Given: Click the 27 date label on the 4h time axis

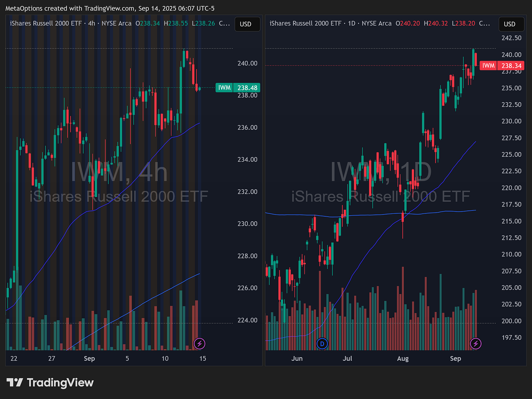Looking at the screenshot, I should pyautogui.click(x=52, y=358).
